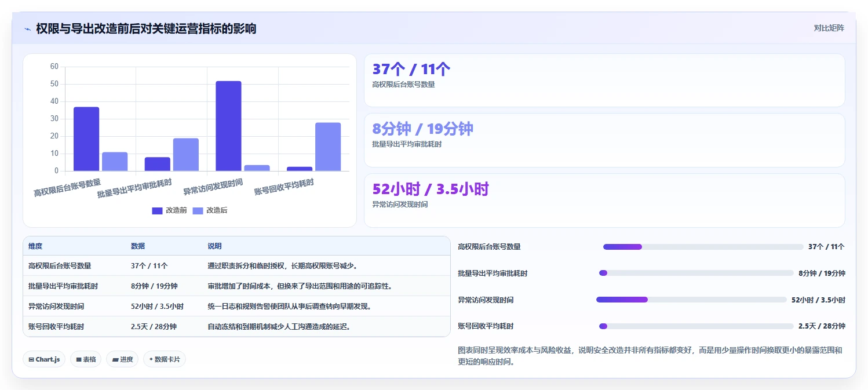
Task: Click the Chart.js tag chip
Action: click(44, 359)
